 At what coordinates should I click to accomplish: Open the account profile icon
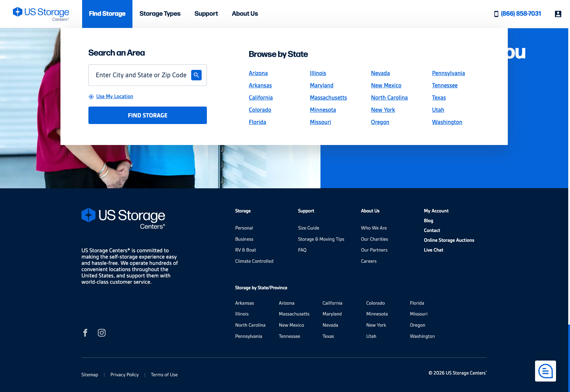coord(558,14)
